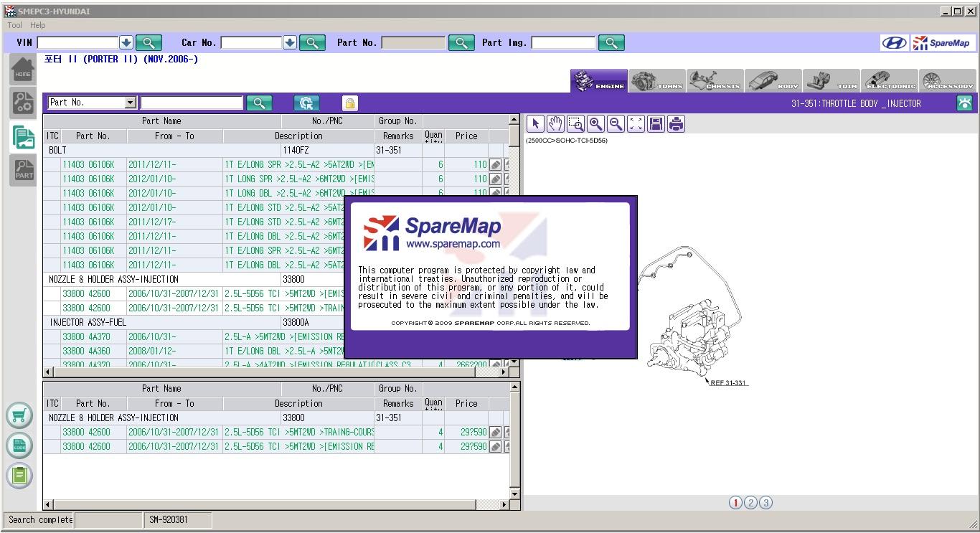Click the lower table vertical scrollbar down arrow
The image size is (980, 533).
514,494
